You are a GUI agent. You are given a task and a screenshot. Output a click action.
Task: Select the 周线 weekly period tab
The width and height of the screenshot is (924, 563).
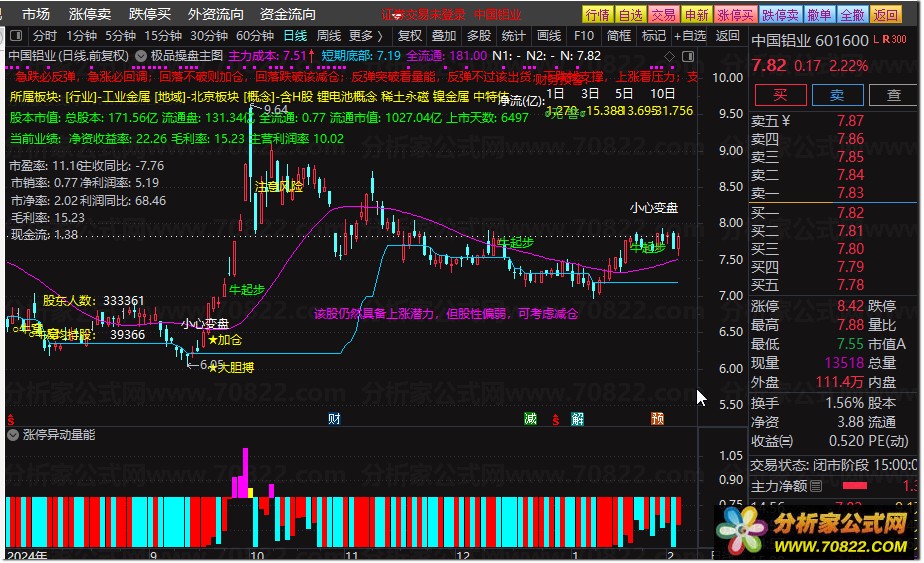coord(329,36)
